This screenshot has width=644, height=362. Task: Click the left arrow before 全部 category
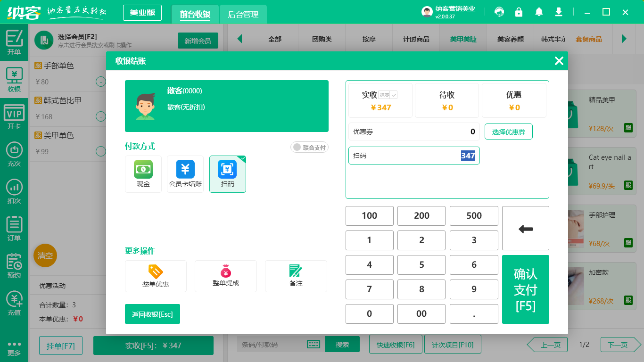pos(240,39)
